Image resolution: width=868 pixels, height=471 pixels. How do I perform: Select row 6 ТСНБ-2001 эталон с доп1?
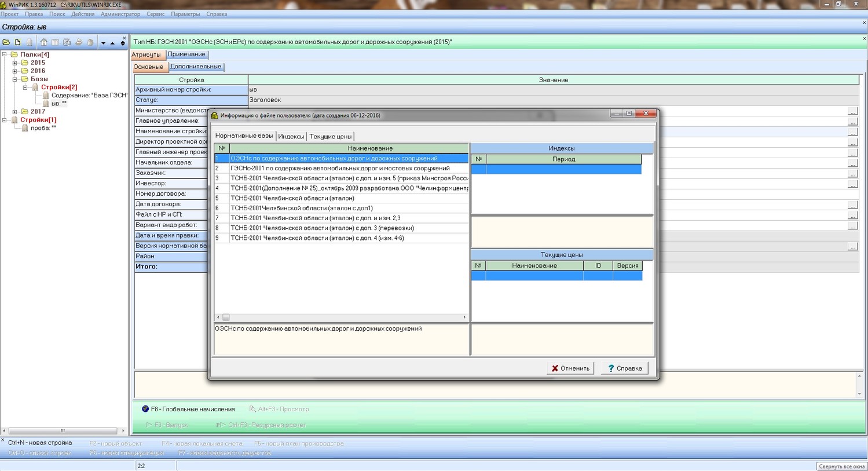(x=341, y=208)
